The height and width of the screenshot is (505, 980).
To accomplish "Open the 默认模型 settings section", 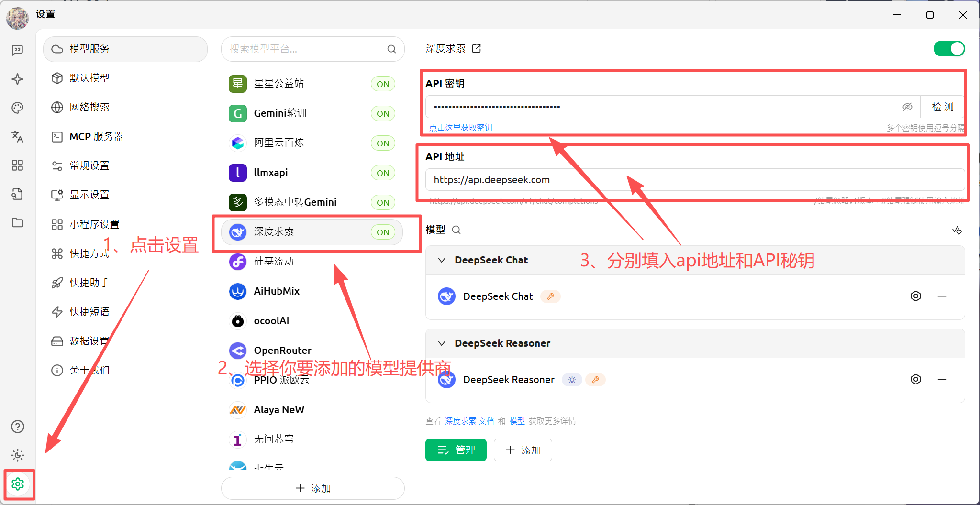I will (x=89, y=78).
